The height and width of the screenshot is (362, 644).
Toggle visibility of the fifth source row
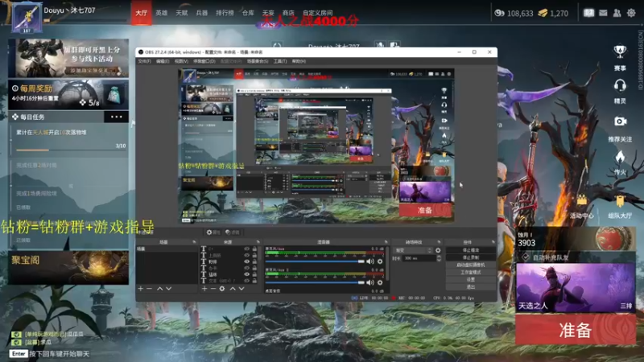[x=247, y=274]
